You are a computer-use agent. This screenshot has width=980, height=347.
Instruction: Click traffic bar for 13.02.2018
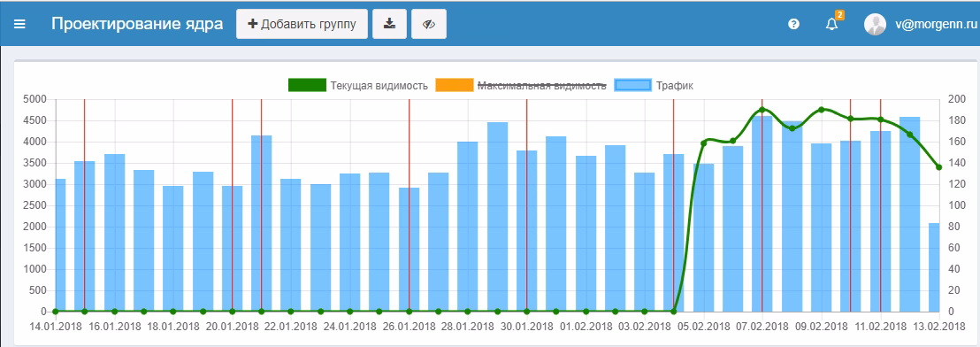coord(934,267)
